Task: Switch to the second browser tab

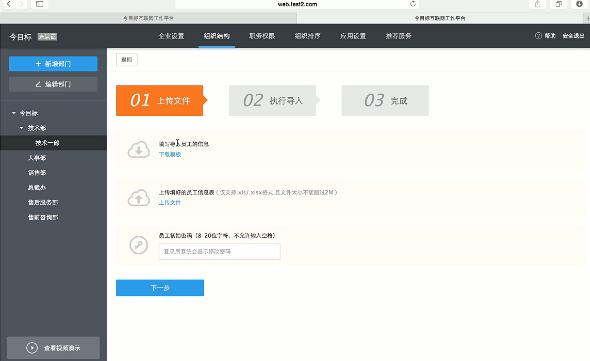Action: click(x=440, y=18)
